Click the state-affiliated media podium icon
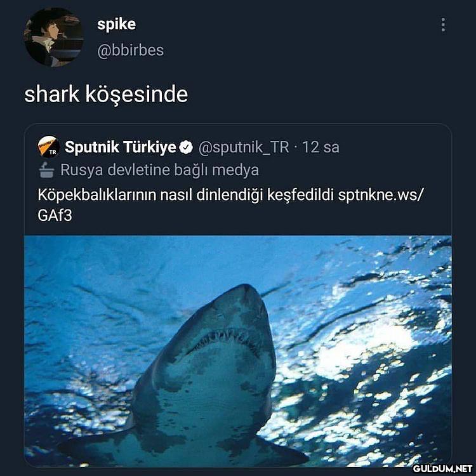Image resolution: width=476 pixels, height=476 pixels. [x=46, y=170]
